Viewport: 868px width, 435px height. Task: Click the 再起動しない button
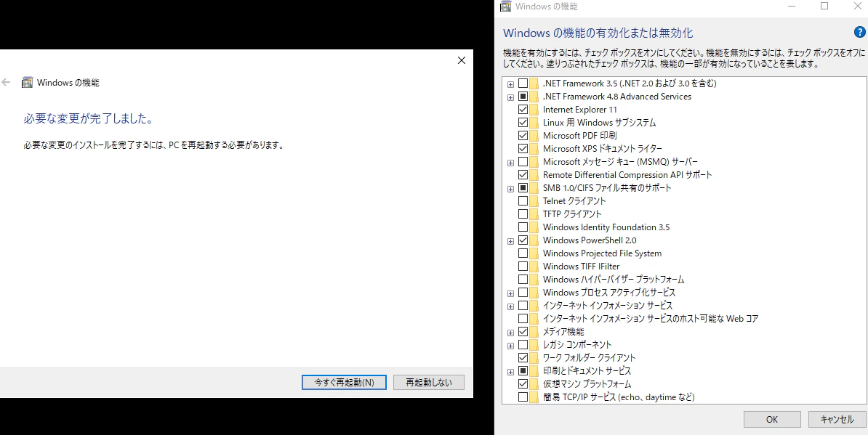[x=428, y=382]
